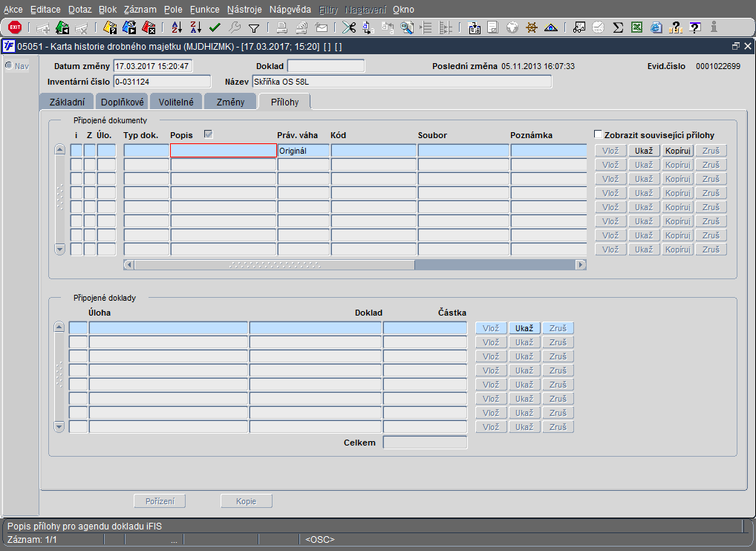
Task: Click the scissors cut icon
Action: tap(349, 27)
